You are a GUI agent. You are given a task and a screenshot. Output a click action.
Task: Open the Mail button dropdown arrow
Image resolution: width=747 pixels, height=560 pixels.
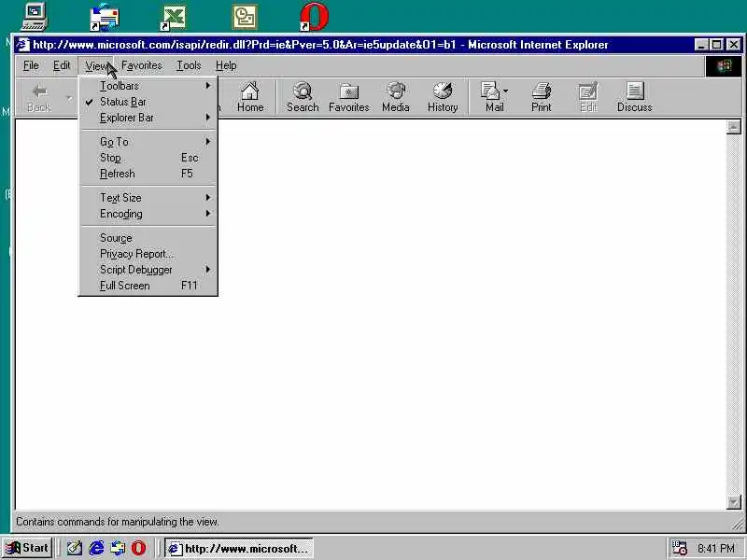(x=505, y=91)
